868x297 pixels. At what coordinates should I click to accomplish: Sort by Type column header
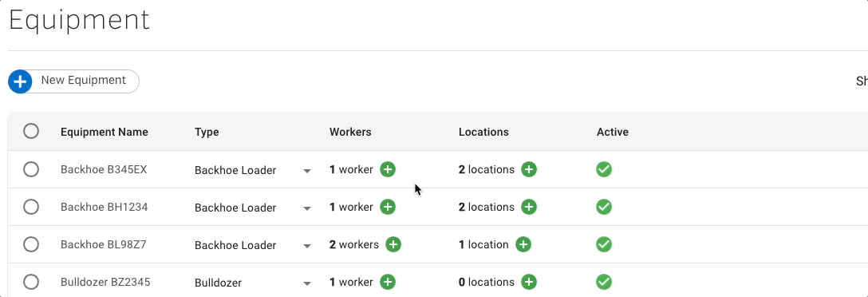207,132
